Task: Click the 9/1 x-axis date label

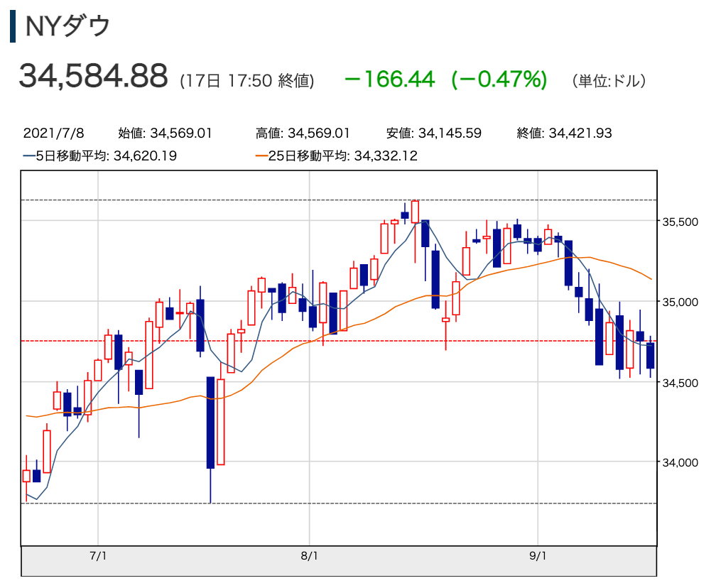Action: (x=538, y=556)
